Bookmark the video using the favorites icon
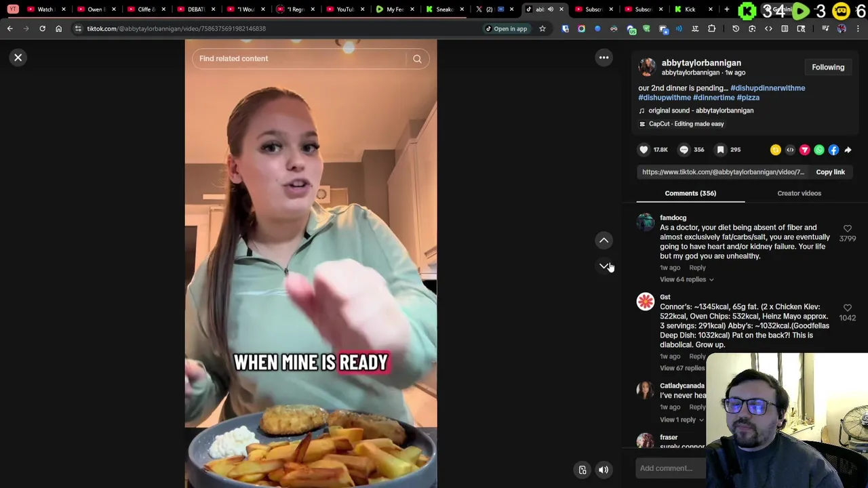Screen dimensions: 868x488 720,150
